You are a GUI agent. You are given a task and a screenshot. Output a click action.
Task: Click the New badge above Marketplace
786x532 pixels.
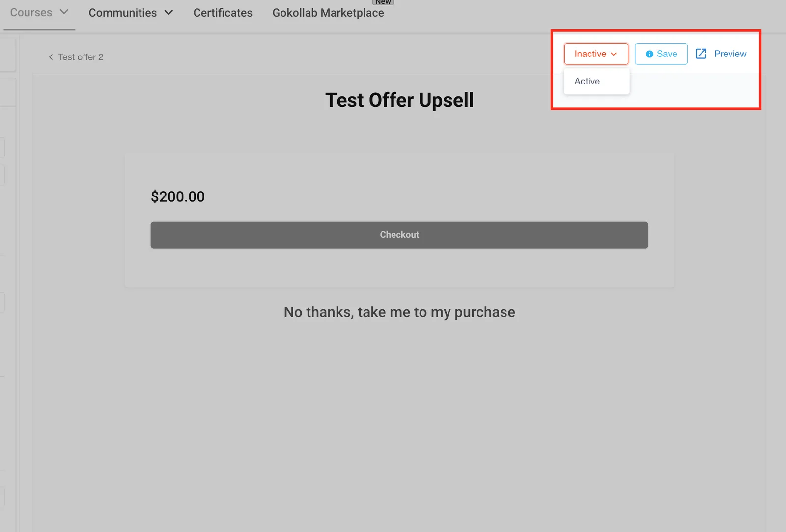tap(383, 2)
